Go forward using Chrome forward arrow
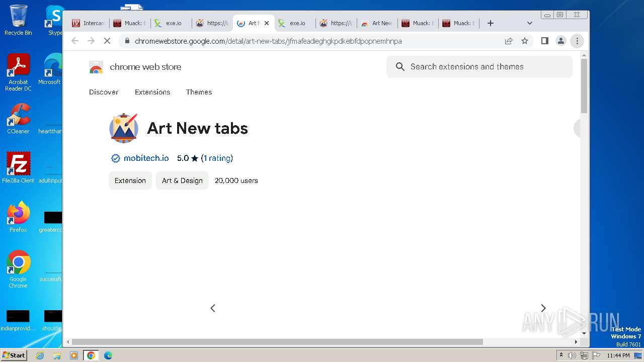Image resolution: width=644 pixels, height=362 pixels. click(91, 41)
